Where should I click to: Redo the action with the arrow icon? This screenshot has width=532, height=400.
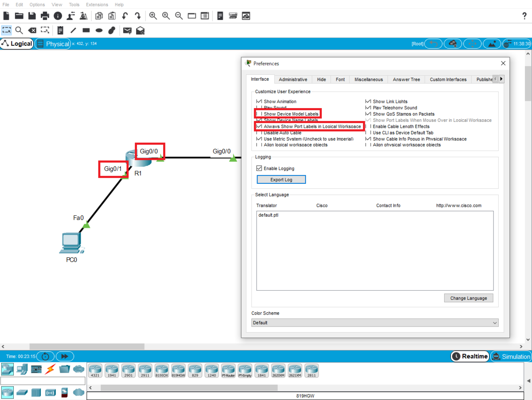tap(138, 16)
